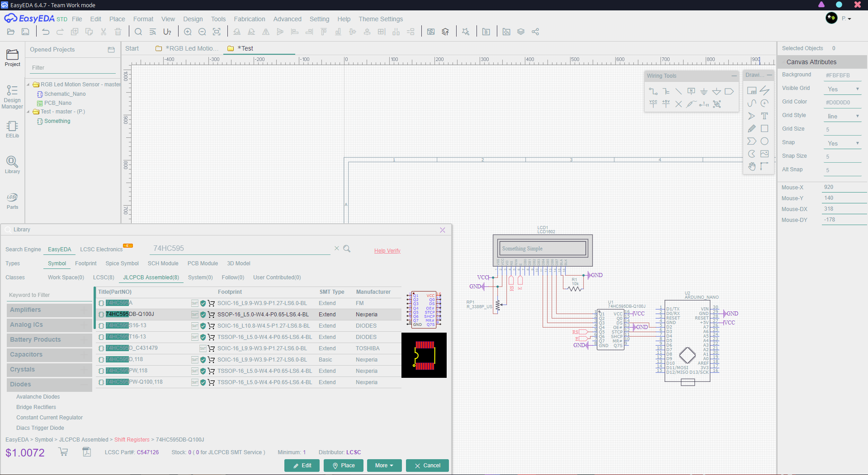Collapse the RGB Led Motion Sensor project tree
The image size is (868, 475).
pos(28,85)
